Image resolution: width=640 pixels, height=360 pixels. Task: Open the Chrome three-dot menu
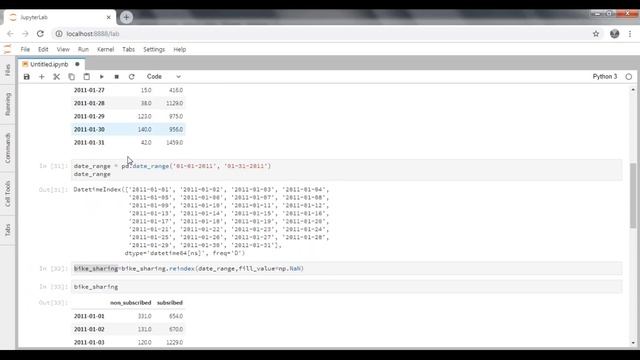(630, 34)
